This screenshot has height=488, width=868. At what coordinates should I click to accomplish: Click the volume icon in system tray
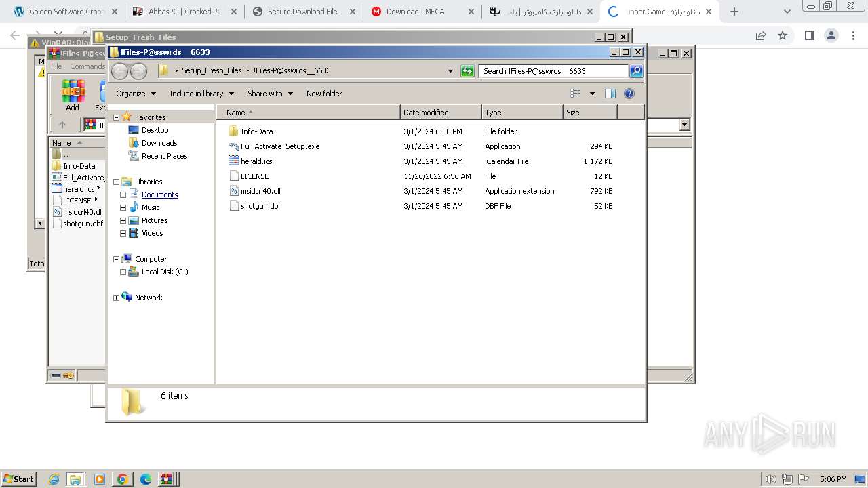click(x=770, y=479)
